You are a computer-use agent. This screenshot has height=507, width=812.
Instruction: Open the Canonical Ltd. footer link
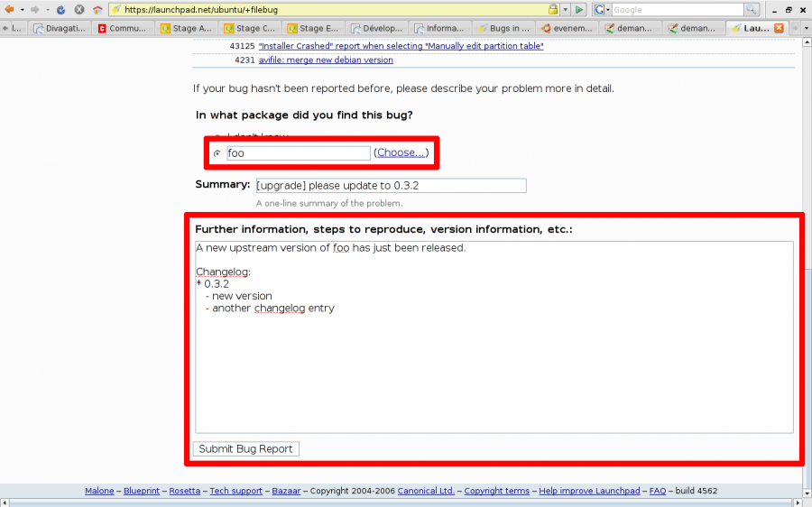tap(426, 491)
